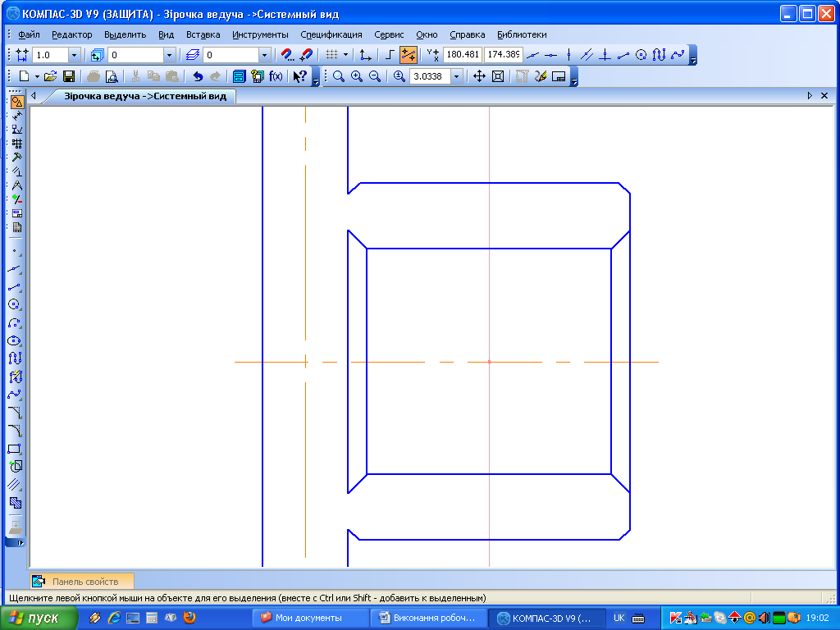Viewport: 840px width, 630px height.
Task: Expand the zoom scale 3.0338 dropdown
Action: pyautogui.click(x=457, y=76)
